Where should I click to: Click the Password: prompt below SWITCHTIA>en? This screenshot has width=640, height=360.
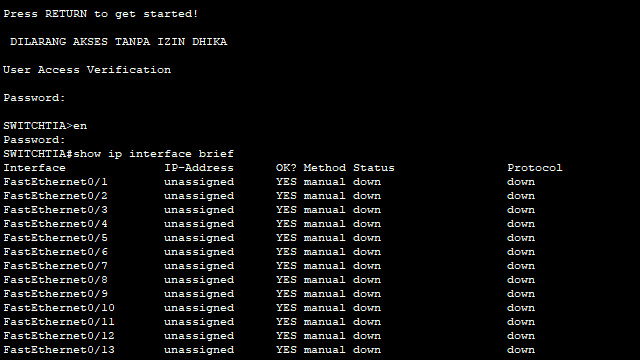point(34,140)
